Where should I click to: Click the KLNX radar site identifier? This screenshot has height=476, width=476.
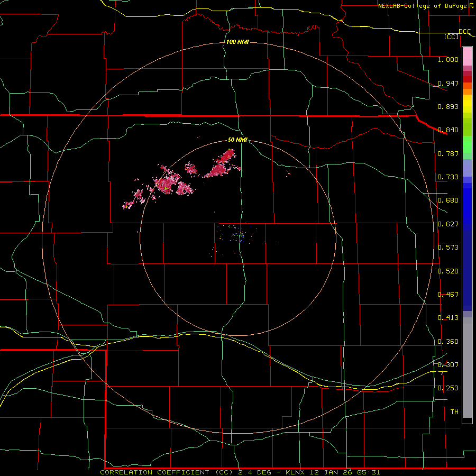295,472
